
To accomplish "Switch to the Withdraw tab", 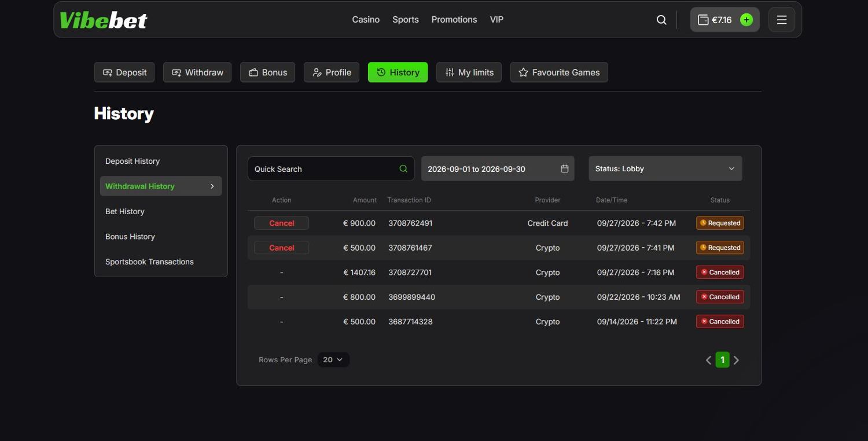I will point(197,72).
